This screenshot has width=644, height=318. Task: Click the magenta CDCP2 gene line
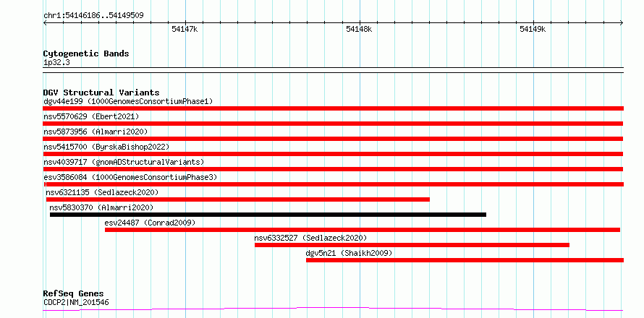[x=333, y=307]
